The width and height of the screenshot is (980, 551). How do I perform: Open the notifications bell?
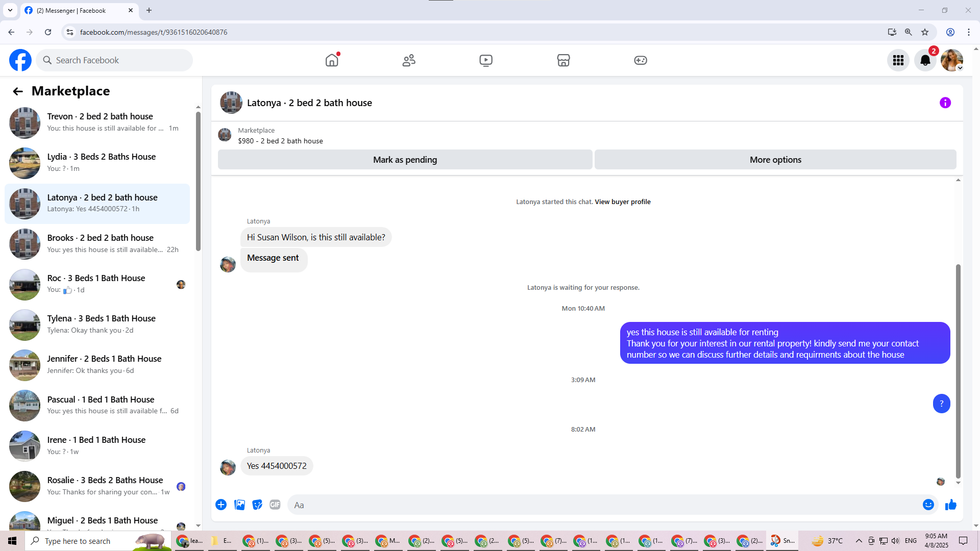click(925, 60)
